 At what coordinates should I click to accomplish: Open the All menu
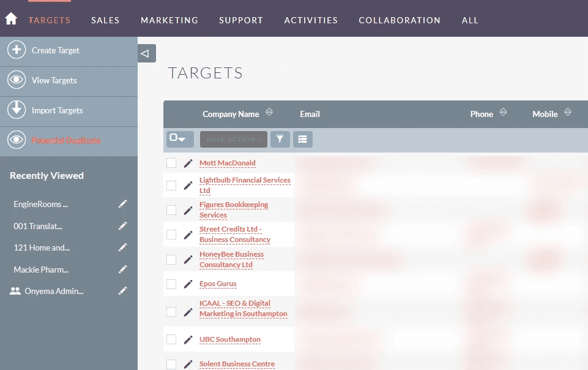pos(471,20)
